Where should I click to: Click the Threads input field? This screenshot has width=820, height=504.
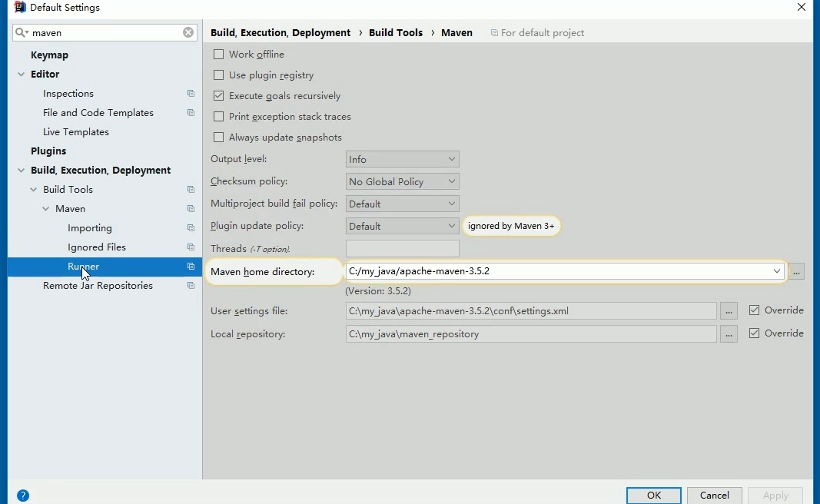point(402,248)
